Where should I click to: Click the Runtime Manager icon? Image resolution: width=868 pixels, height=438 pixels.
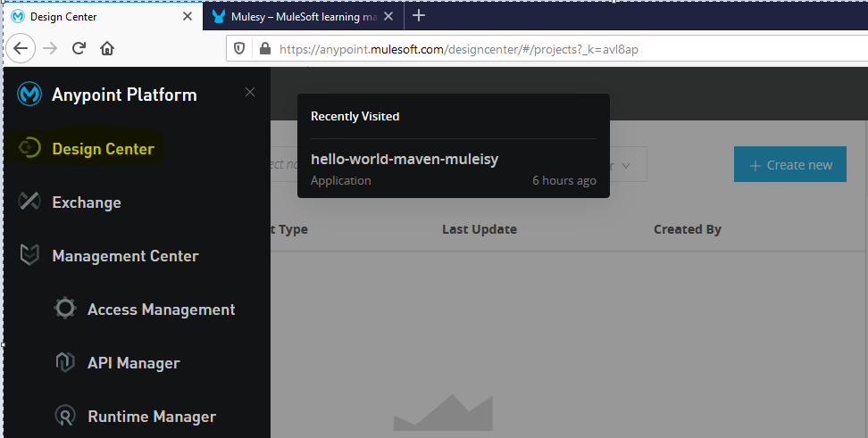point(65,416)
